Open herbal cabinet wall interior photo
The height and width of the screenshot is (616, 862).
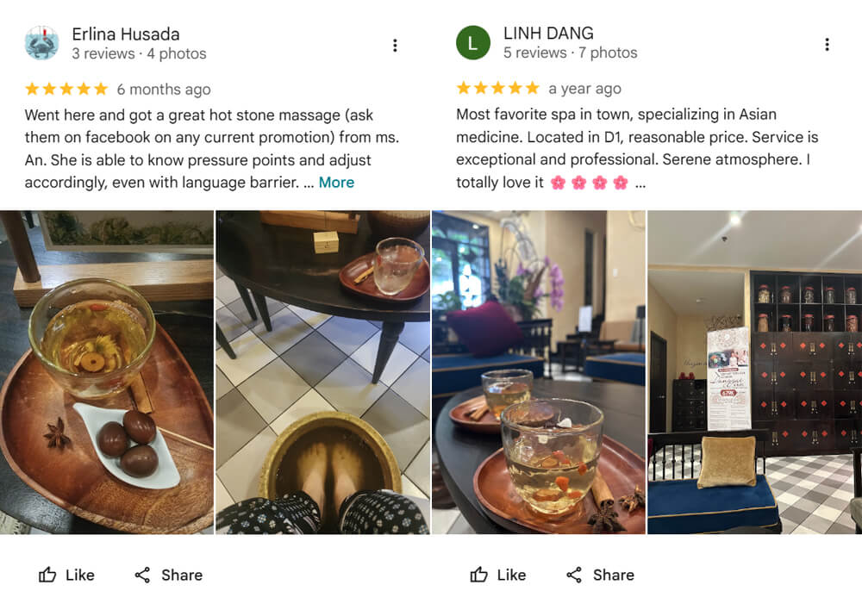coord(755,372)
